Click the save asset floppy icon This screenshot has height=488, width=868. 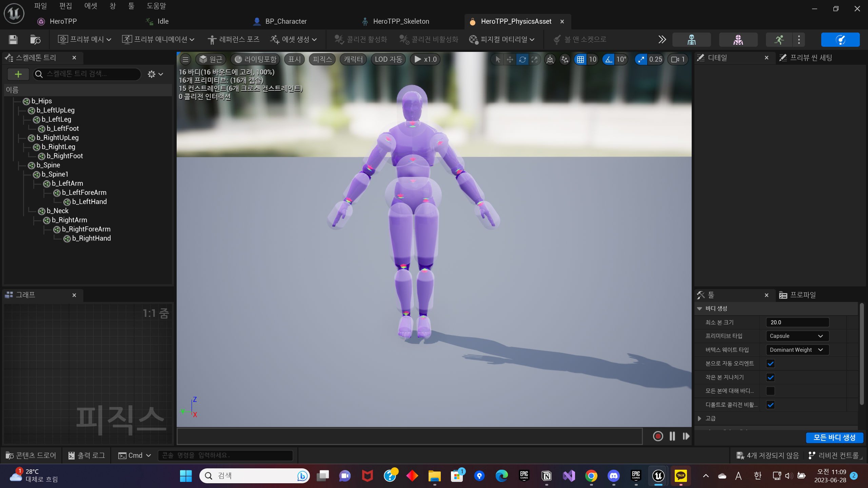click(x=13, y=40)
